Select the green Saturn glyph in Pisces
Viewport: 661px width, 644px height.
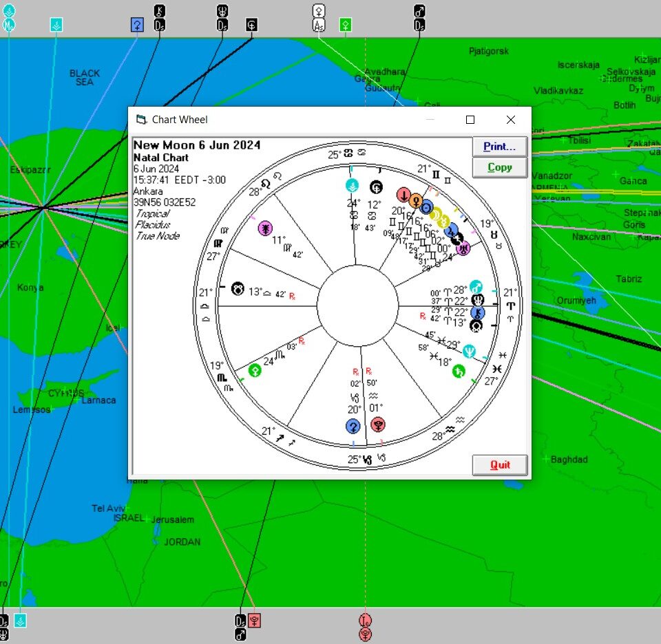click(457, 372)
